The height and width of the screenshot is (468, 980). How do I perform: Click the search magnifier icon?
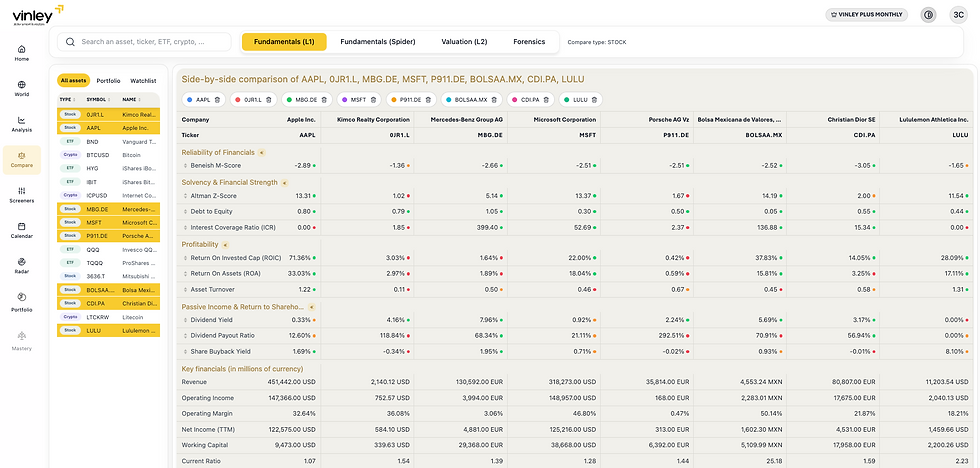(70, 42)
